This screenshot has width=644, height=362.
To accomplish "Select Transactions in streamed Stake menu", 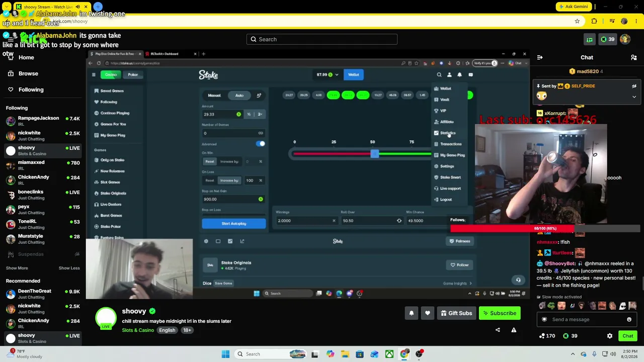I will coord(450,144).
